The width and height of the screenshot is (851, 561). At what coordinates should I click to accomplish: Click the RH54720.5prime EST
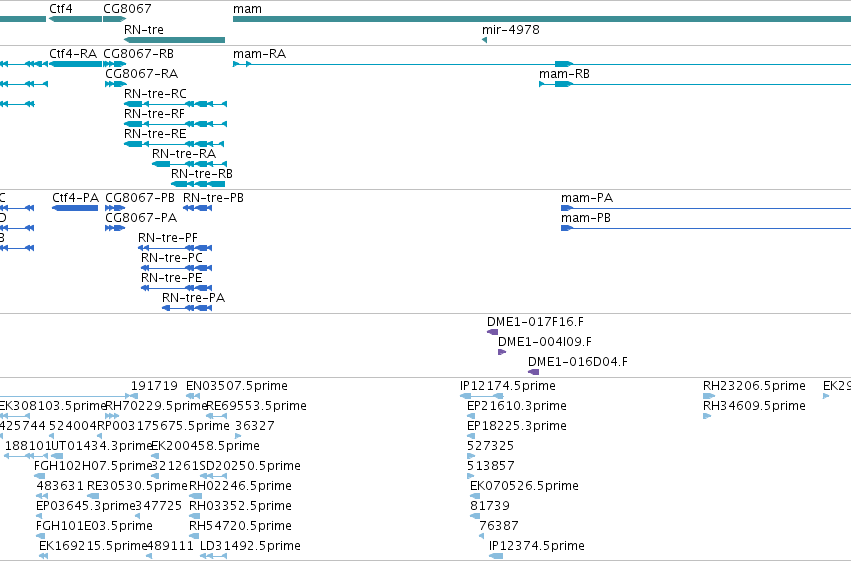(194, 536)
